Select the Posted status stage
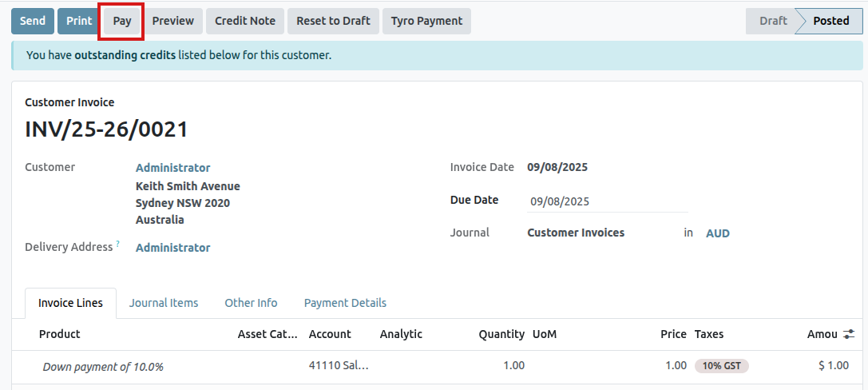The height and width of the screenshot is (390, 868). (x=830, y=21)
